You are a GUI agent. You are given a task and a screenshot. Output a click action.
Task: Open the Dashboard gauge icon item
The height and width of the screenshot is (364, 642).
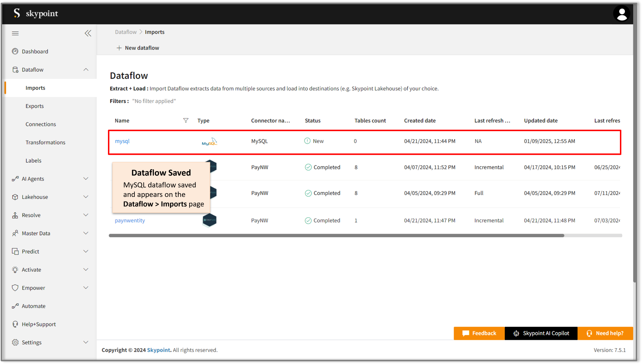pyautogui.click(x=15, y=51)
